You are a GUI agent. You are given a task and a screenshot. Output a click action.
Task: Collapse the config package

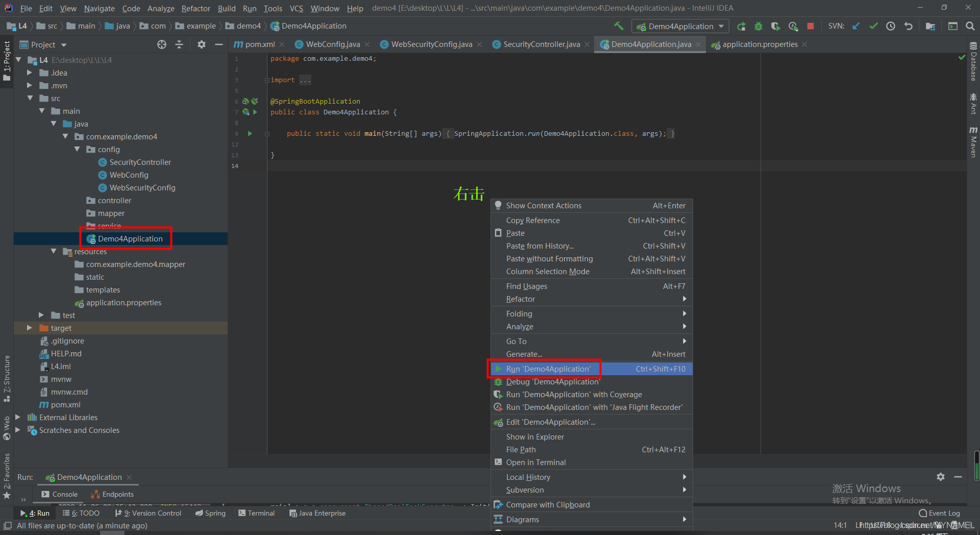77,149
